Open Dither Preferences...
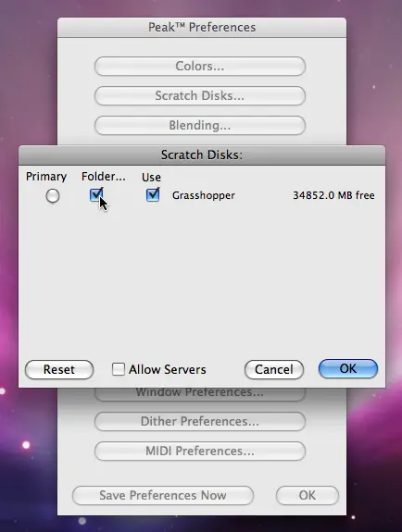Viewport: 402px width, 532px height. (200, 421)
